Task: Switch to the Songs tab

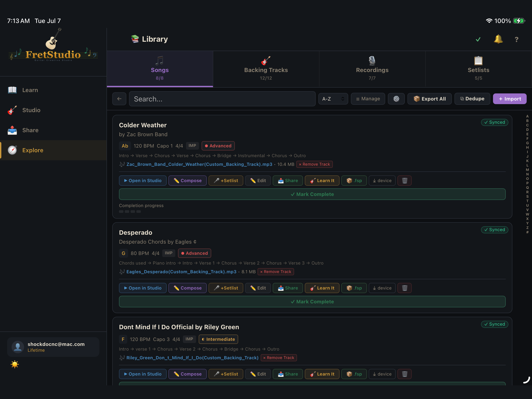Action: click(160, 69)
